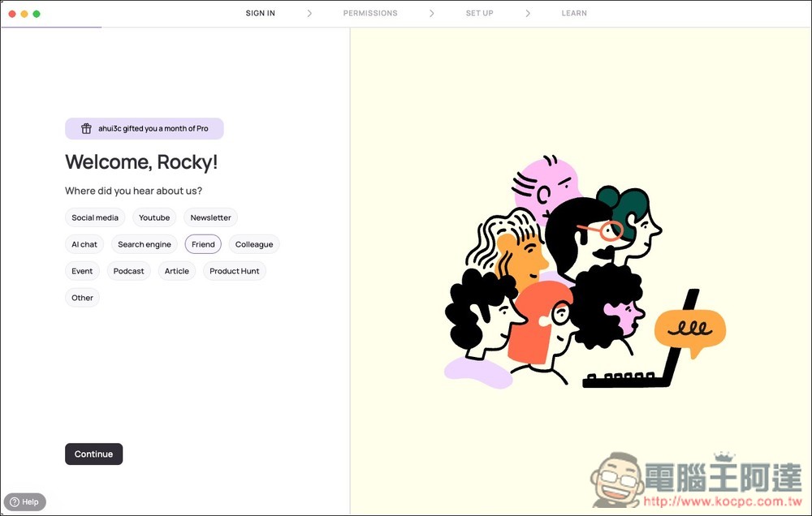Click the gift icon in Pro banner

pyautogui.click(x=86, y=129)
